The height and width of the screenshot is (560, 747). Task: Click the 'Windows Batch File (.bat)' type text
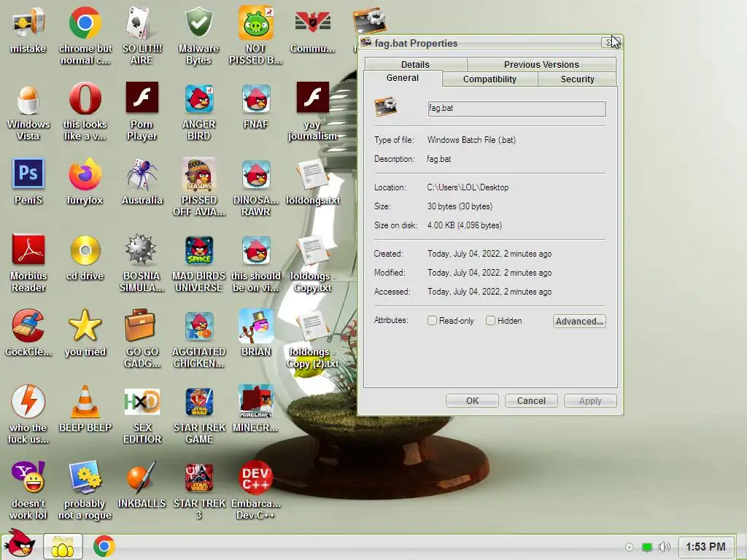coord(471,140)
